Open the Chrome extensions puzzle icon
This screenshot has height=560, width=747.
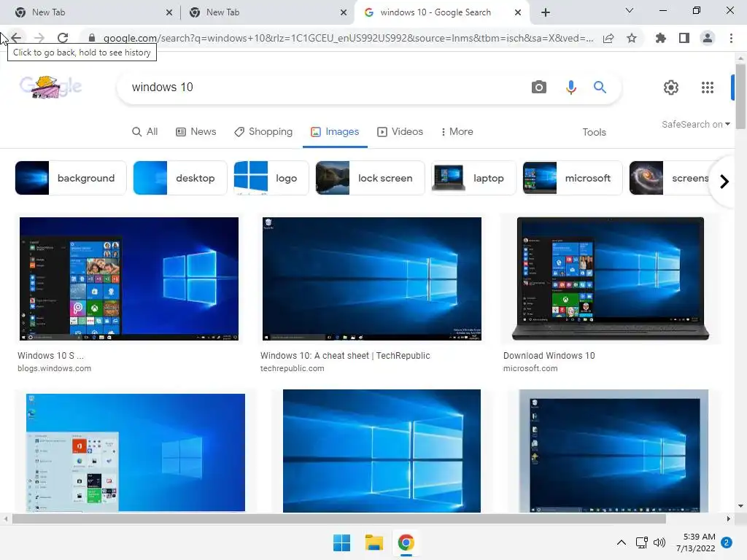tap(660, 38)
